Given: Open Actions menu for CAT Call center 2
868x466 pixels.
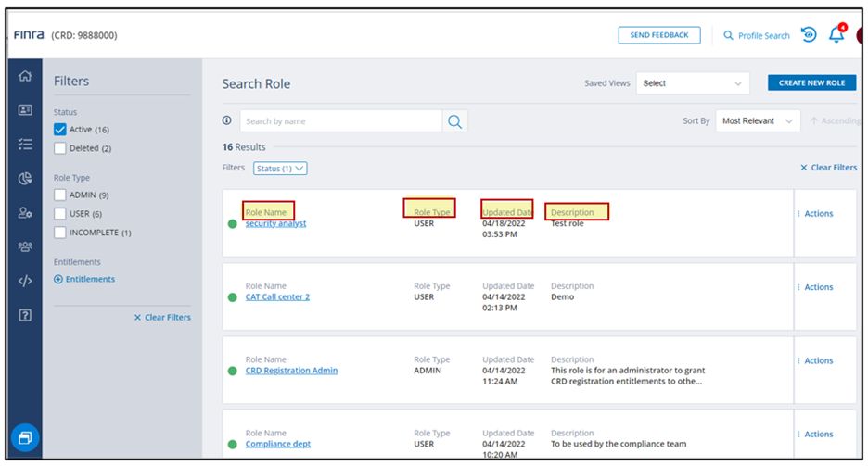Looking at the screenshot, I should pos(816,287).
